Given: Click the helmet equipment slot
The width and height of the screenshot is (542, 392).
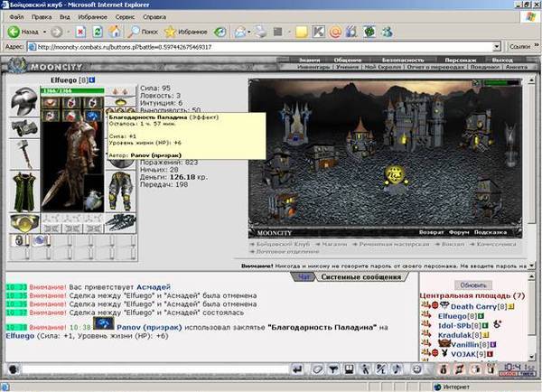Looking at the screenshot, I should pos(23,101).
